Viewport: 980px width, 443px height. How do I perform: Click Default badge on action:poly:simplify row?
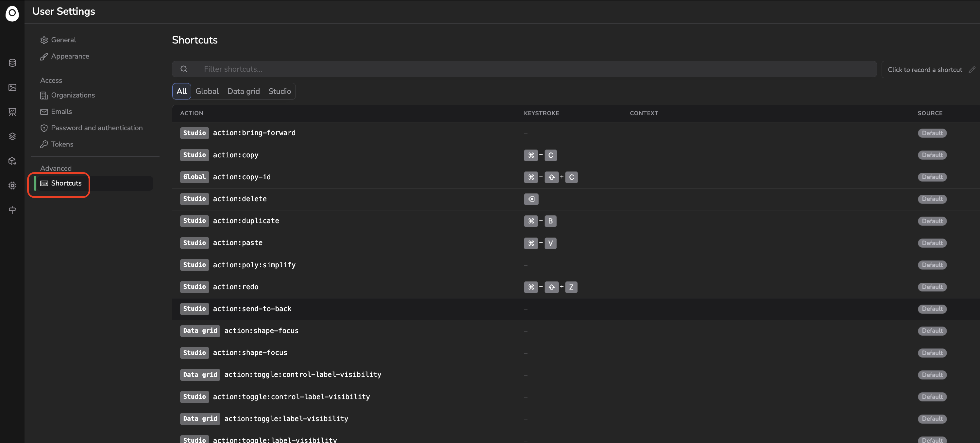[x=932, y=265]
